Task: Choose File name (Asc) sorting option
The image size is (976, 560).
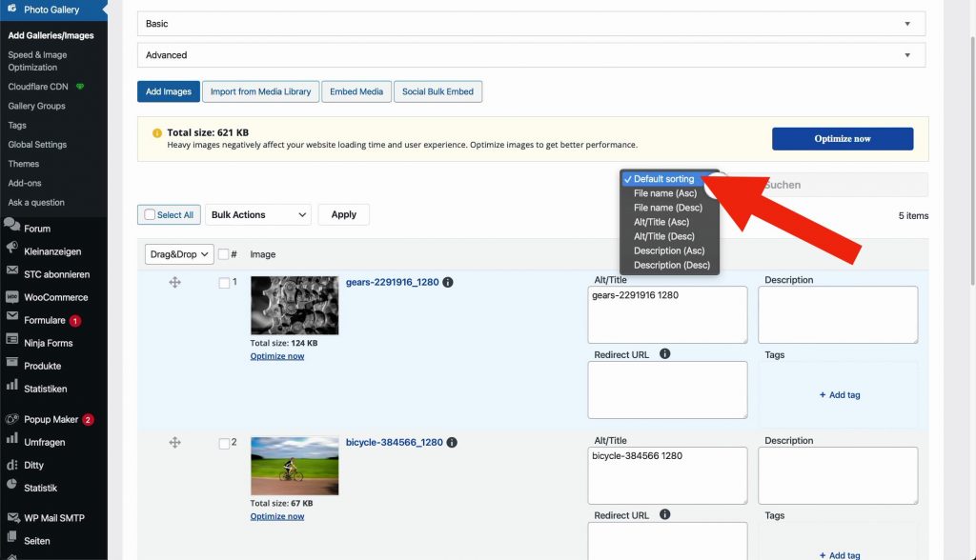Action: click(x=664, y=193)
